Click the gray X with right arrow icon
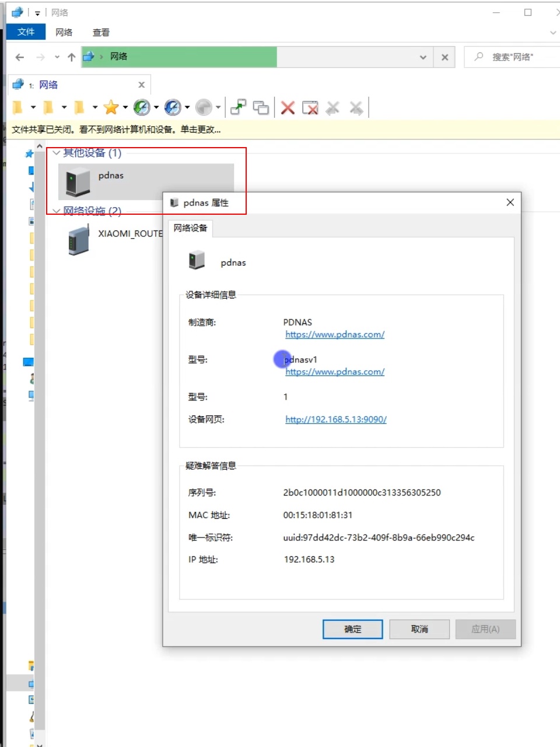 click(x=356, y=107)
